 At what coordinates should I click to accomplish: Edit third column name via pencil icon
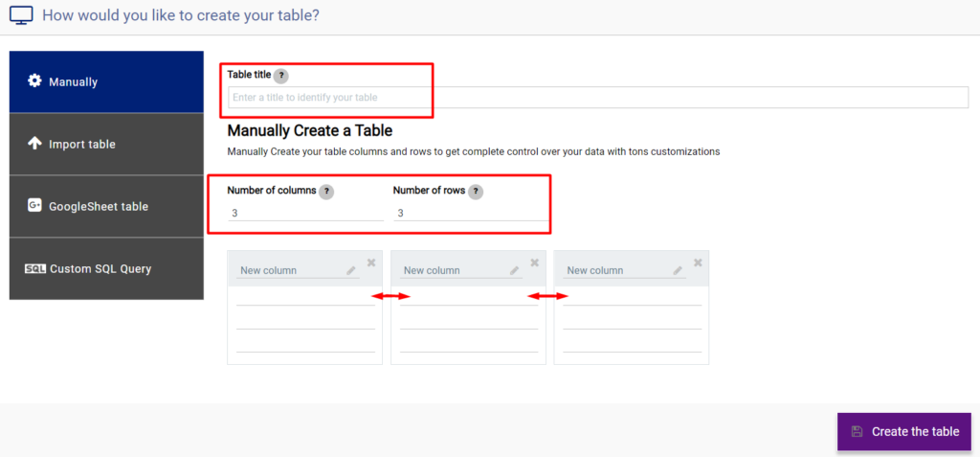pos(678,270)
